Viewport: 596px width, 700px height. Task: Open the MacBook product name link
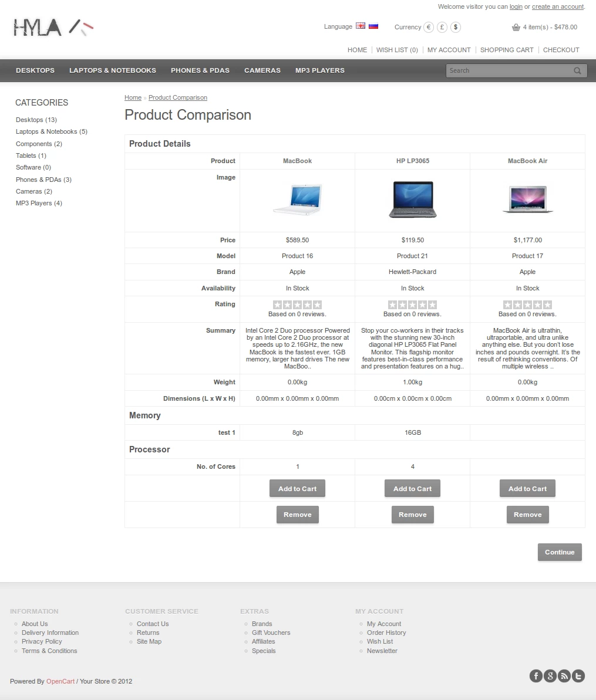pyautogui.click(x=298, y=161)
